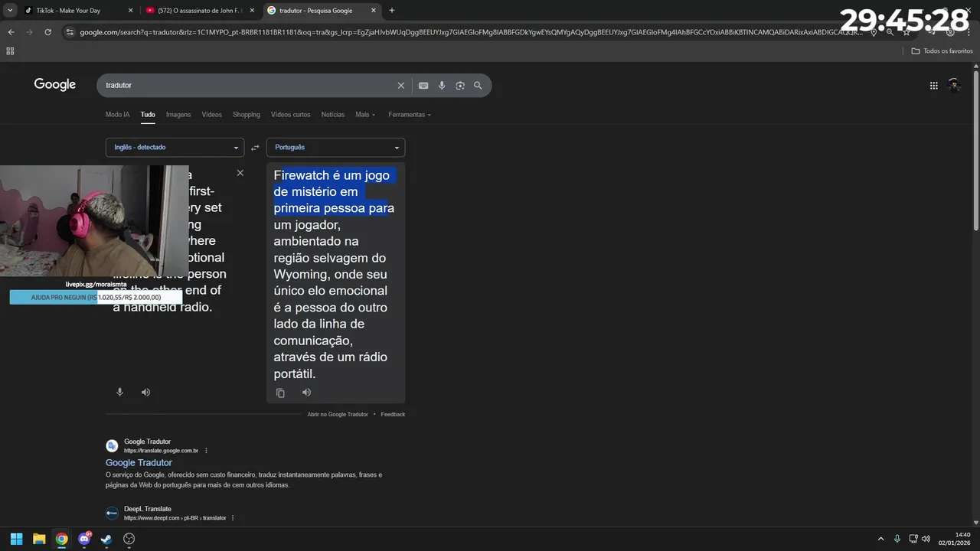Screen dimensions: 980x551
Task: Open File Explorer from taskbar
Action: click(x=39, y=539)
